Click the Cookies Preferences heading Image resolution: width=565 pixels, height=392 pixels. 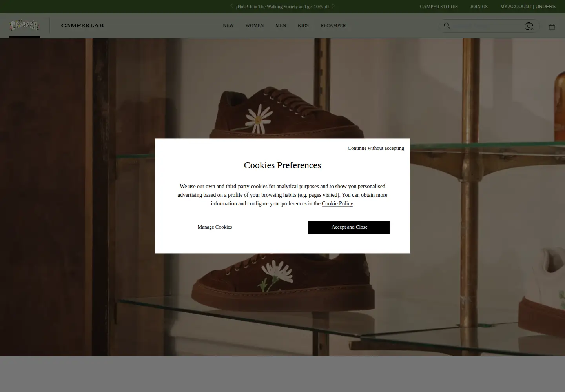pyautogui.click(x=282, y=165)
